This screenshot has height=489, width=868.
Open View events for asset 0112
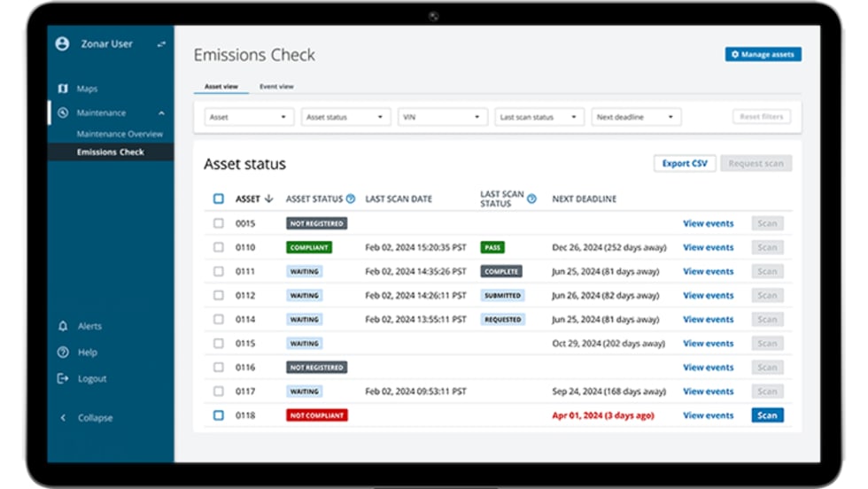(x=708, y=295)
